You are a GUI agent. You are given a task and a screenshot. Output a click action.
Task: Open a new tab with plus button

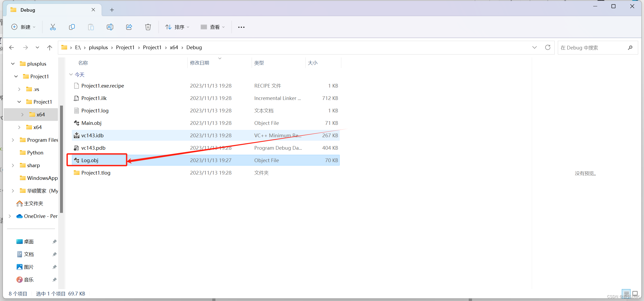click(x=112, y=10)
